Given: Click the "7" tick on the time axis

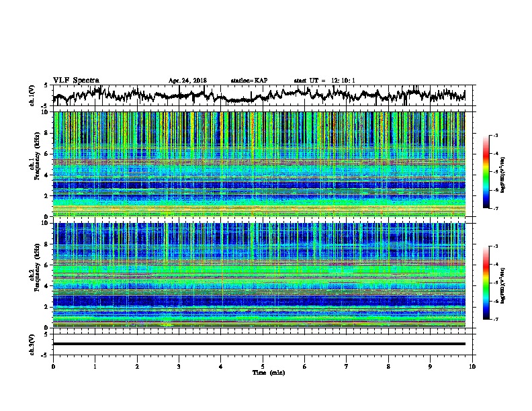Looking at the screenshot, I should point(347,367).
